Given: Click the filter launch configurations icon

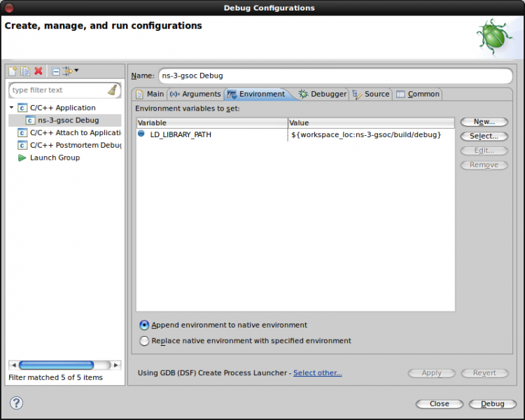Looking at the screenshot, I should coord(67,71).
